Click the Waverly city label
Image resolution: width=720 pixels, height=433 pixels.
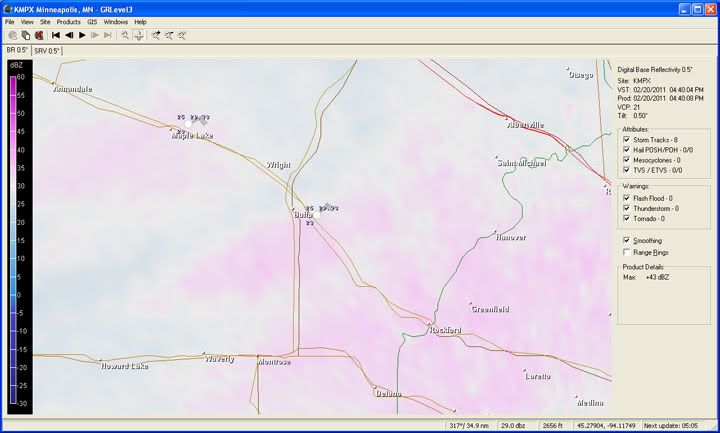219,359
